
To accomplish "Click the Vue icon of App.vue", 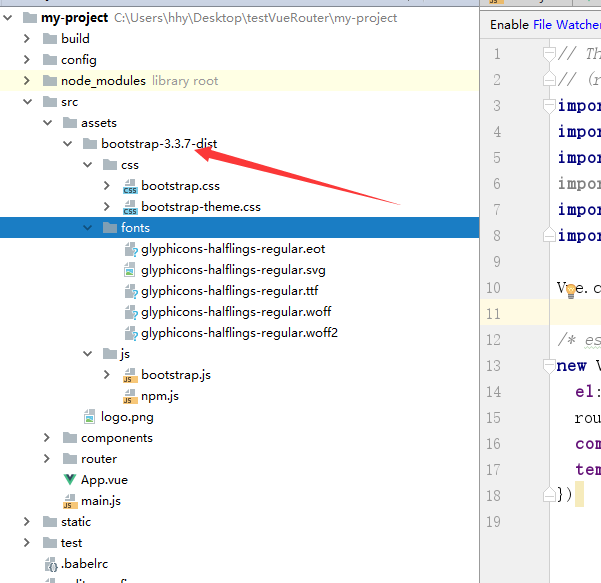I will pos(70,479).
